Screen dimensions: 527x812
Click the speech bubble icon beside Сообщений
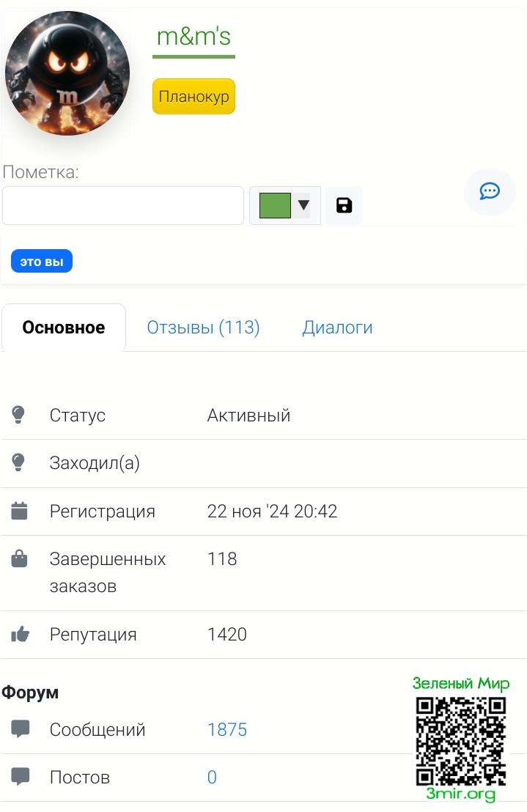pyautogui.click(x=21, y=729)
